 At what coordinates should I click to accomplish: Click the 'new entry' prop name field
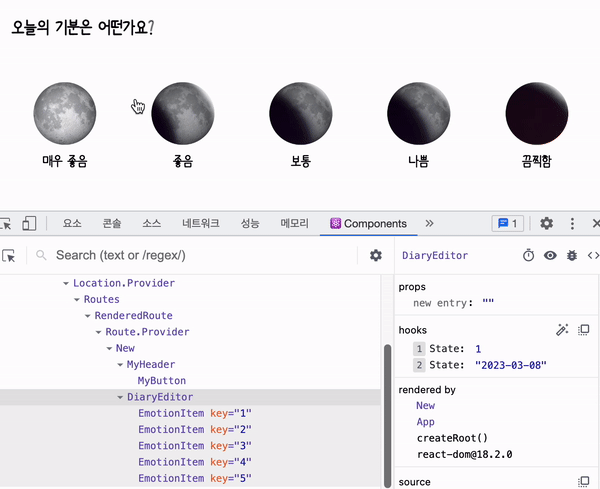(x=440, y=303)
